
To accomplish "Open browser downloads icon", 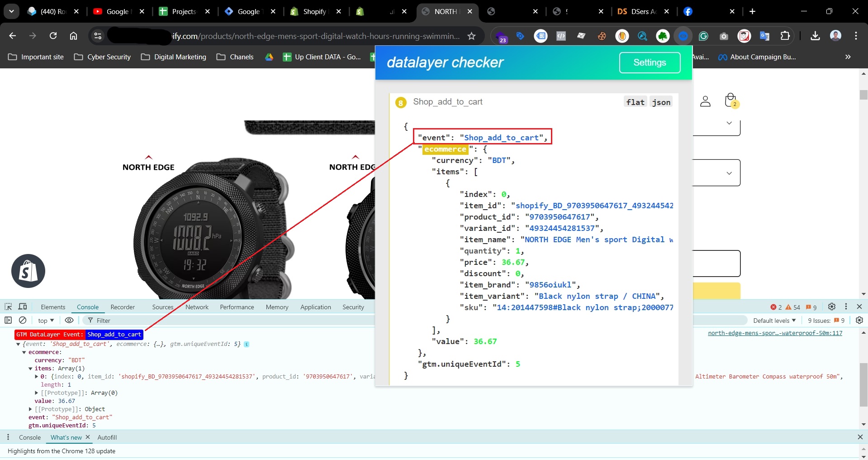I will tap(815, 36).
